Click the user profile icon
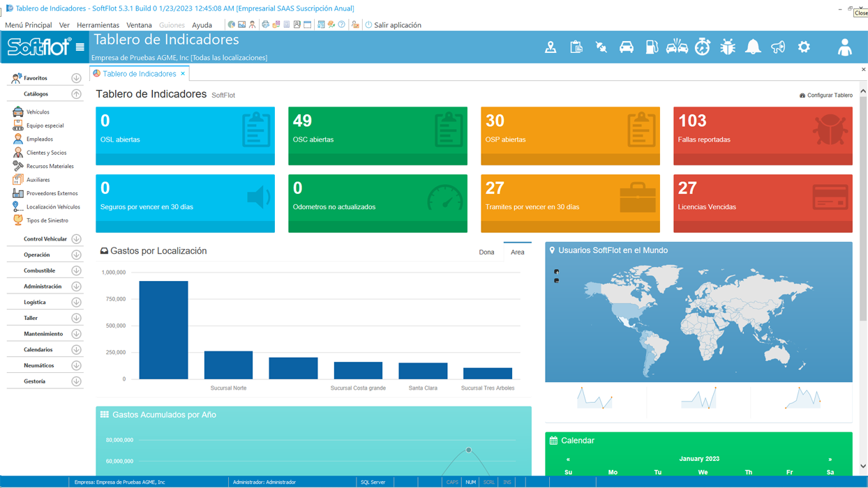The width and height of the screenshot is (868, 488). pos(844,47)
